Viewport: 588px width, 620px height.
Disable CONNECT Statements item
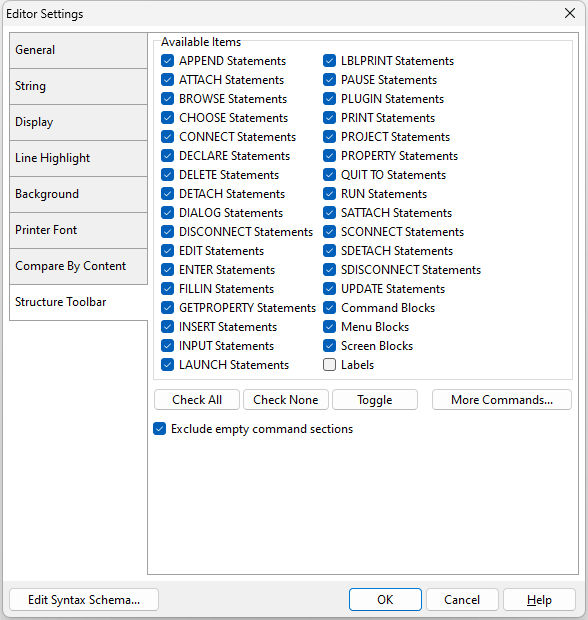point(167,137)
